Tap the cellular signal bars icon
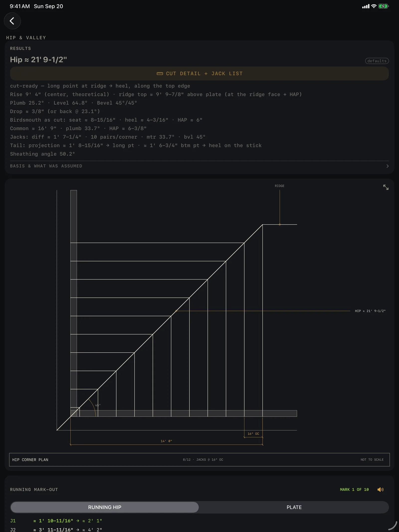Viewport: 399px width, 532px height. pyautogui.click(x=366, y=6)
